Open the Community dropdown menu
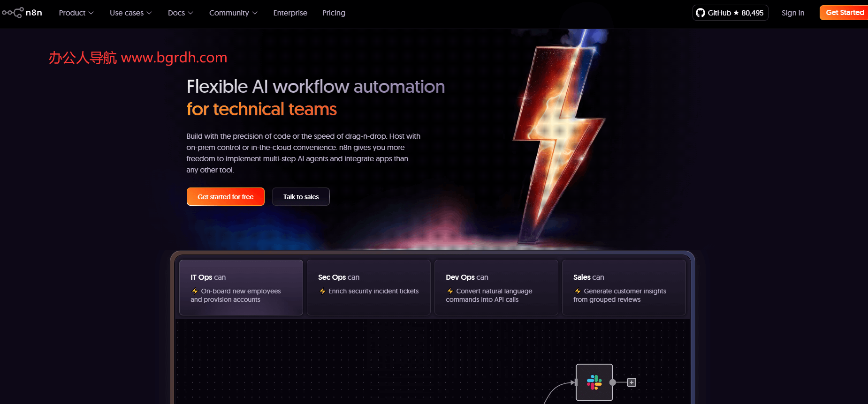 tap(233, 13)
